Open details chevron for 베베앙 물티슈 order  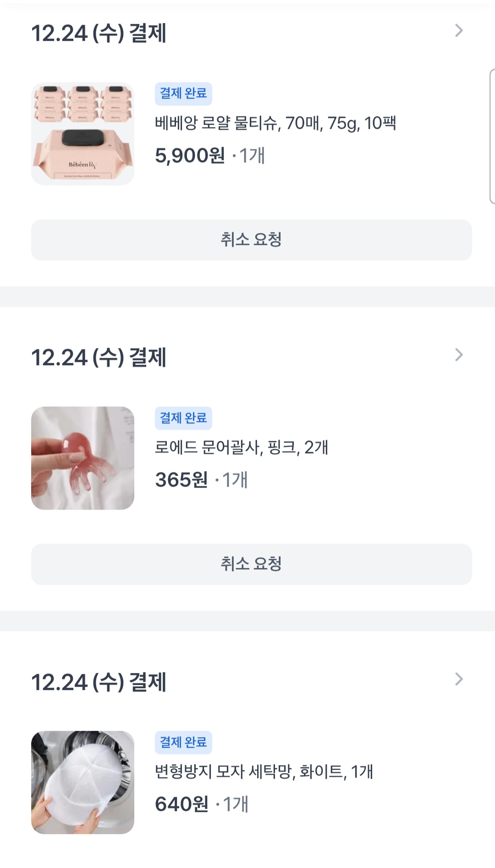(459, 31)
